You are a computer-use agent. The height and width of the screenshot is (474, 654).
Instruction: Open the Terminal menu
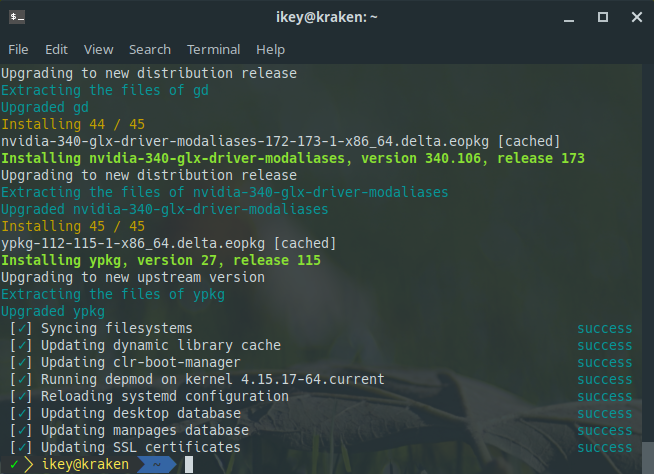tap(214, 50)
